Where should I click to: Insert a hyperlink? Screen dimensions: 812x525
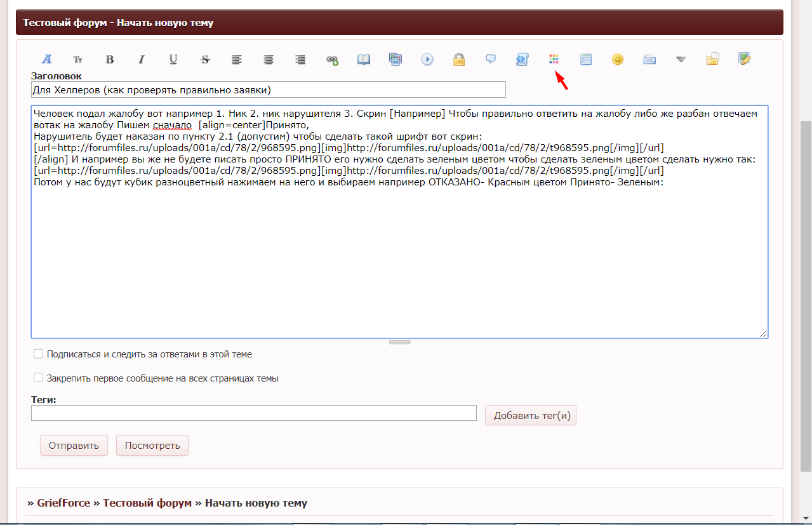(332, 60)
